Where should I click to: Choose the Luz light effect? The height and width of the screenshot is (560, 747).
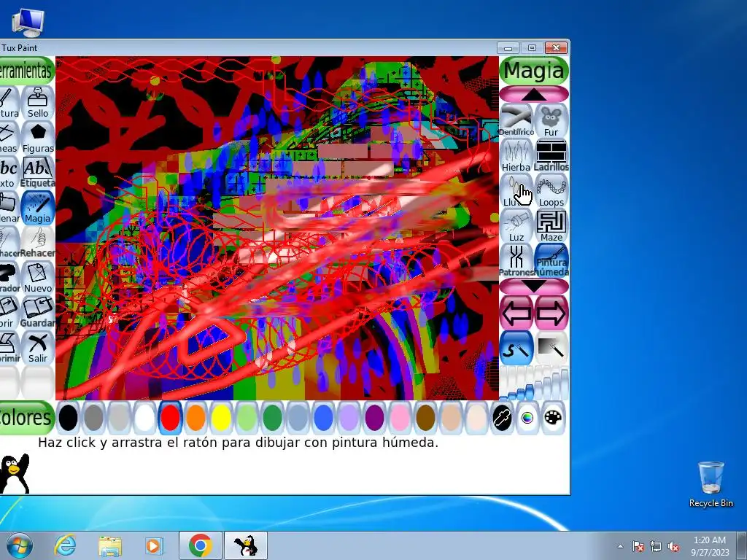(x=516, y=225)
